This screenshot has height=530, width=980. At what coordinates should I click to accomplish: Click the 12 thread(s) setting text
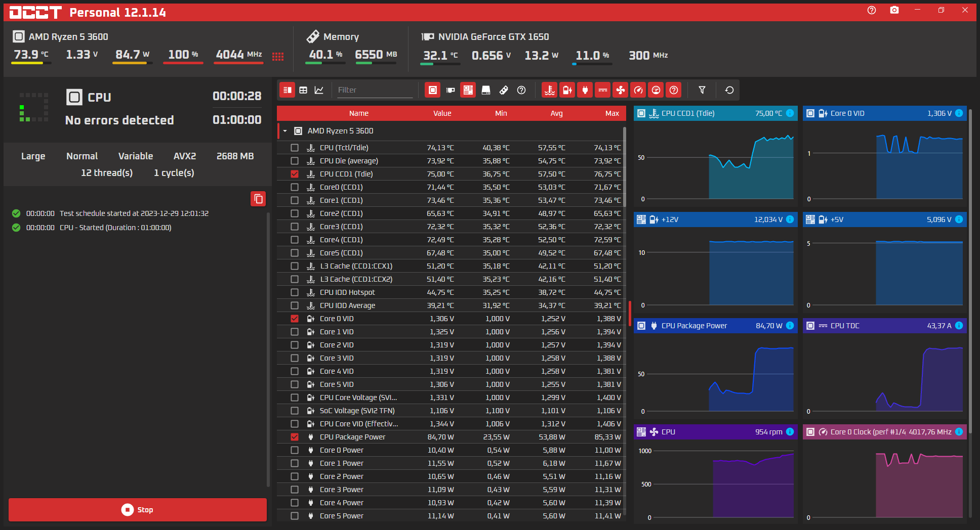tap(107, 173)
